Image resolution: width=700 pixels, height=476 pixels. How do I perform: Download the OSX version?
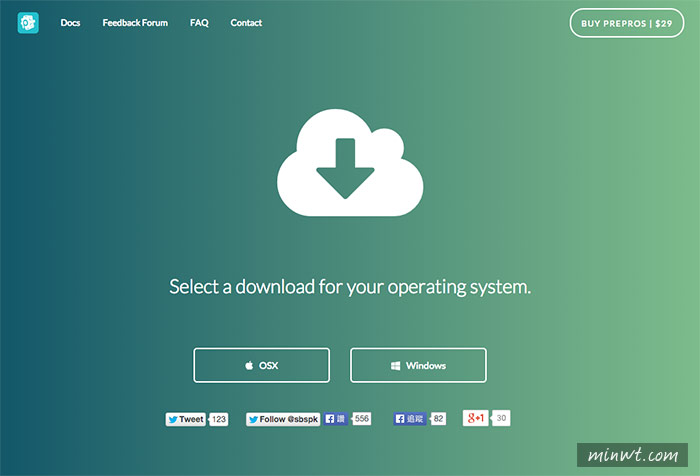pyautogui.click(x=261, y=365)
